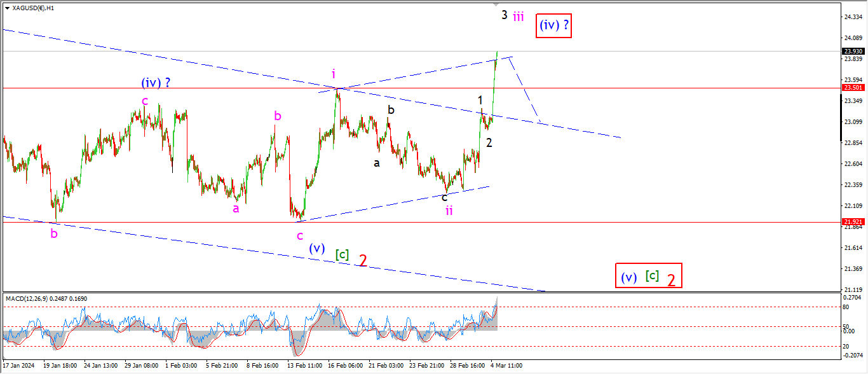The height and width of the screenshot is (374, 868).
Task: Select the black wave '3' label at top
Action: click(504, 15)
